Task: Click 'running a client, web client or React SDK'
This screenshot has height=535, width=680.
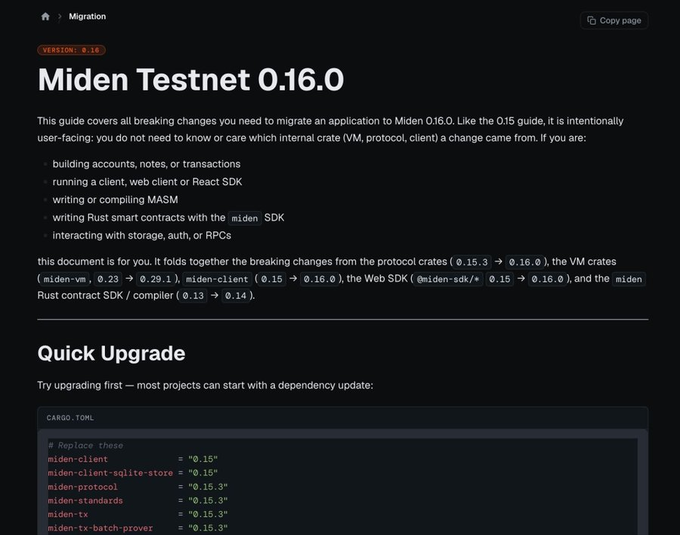Action: point(147,182)
